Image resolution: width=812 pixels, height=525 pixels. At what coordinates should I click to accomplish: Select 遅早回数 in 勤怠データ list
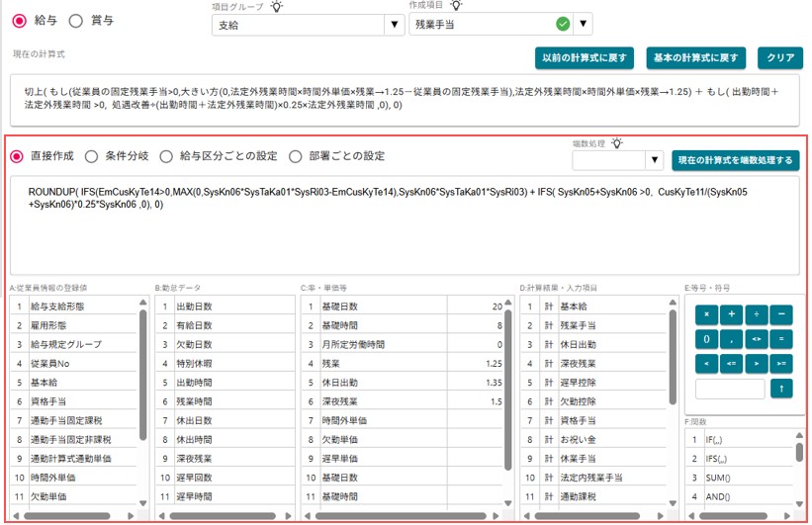[225, 478]
